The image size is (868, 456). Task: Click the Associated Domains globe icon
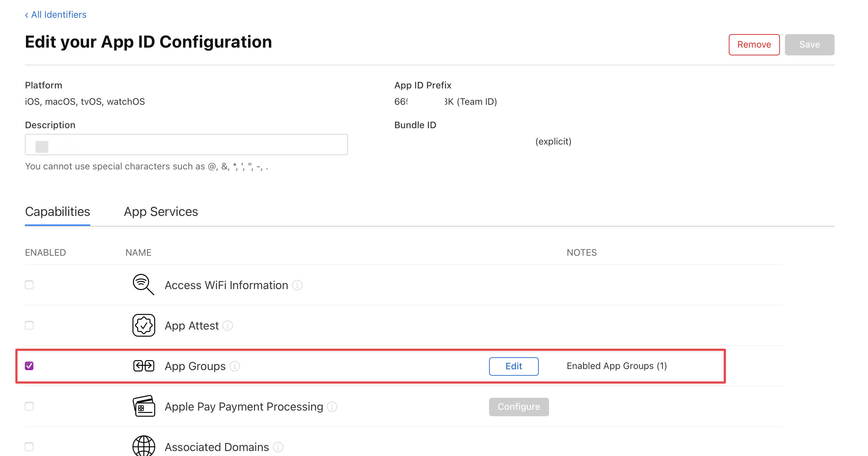pos(143,446)
